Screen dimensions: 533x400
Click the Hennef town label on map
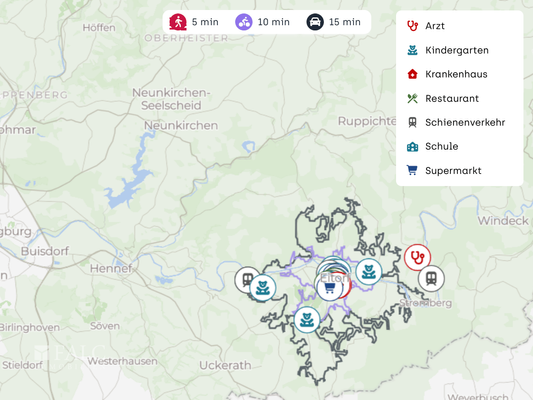pos(111,268)
